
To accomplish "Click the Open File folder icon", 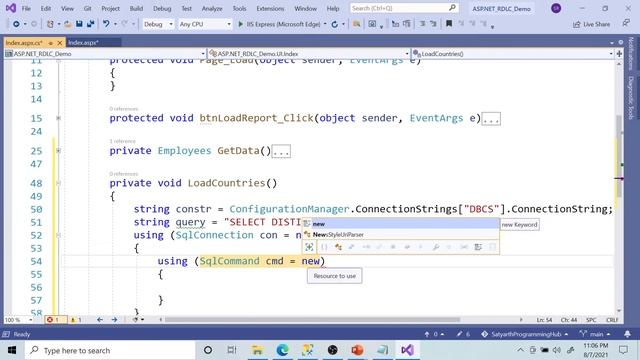I will click(x=68, y=24).
